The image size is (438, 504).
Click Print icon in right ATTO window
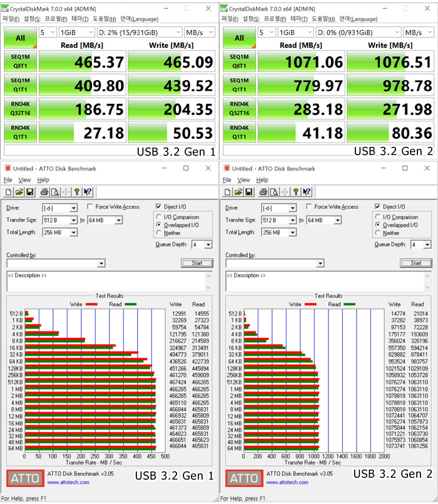tap(263, 192)
